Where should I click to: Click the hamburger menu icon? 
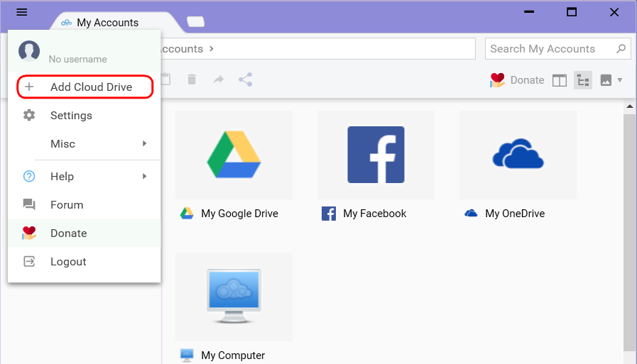[x=22, y=12]
